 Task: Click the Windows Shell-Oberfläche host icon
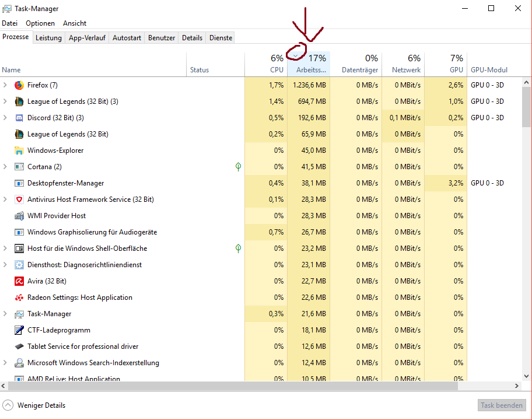[x=19, y=249]
